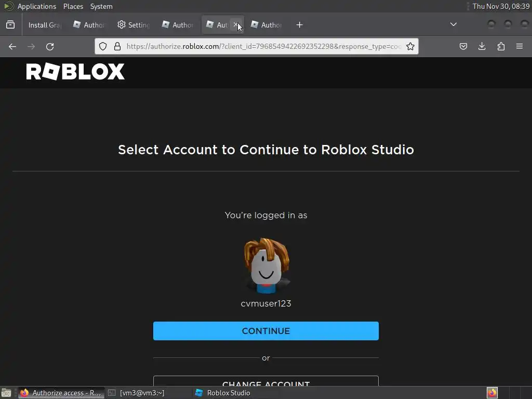Click the middle round window control button
The height and width of the screenshot is (399, 532).
click(x=508, y=24)
